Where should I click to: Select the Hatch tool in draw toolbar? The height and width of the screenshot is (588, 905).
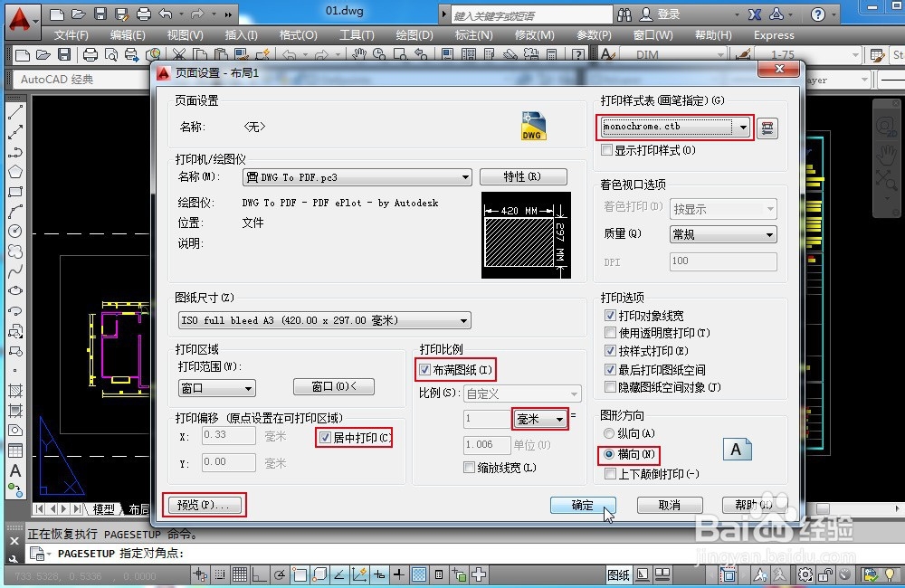coord(15,391)
